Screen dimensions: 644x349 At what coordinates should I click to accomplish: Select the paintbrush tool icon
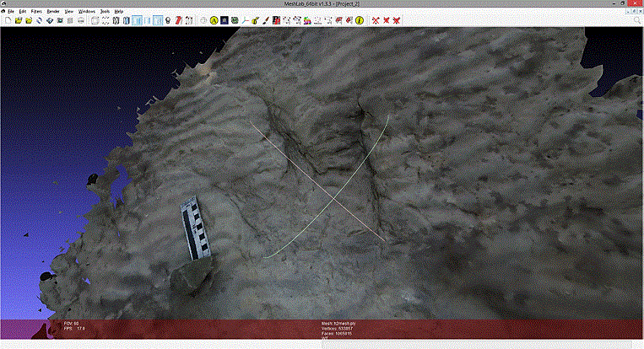pos(265,19)
